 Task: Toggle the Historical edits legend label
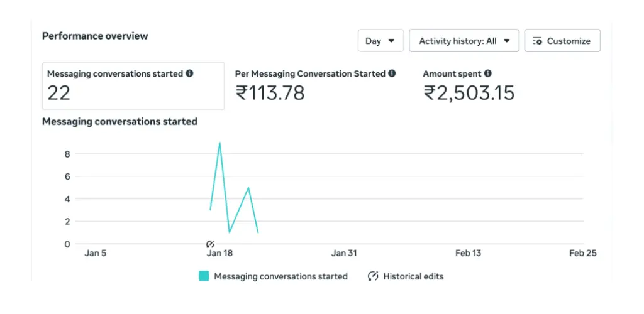point(413,276)
